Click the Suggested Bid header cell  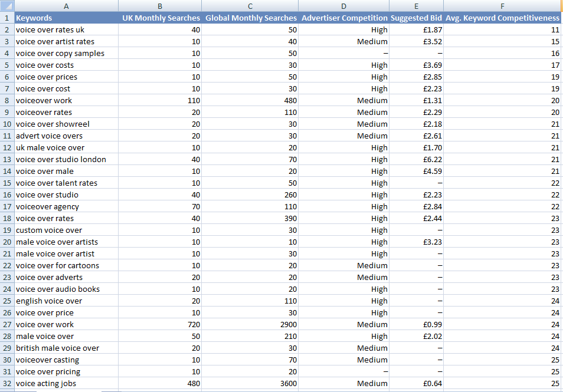[416, 18]
